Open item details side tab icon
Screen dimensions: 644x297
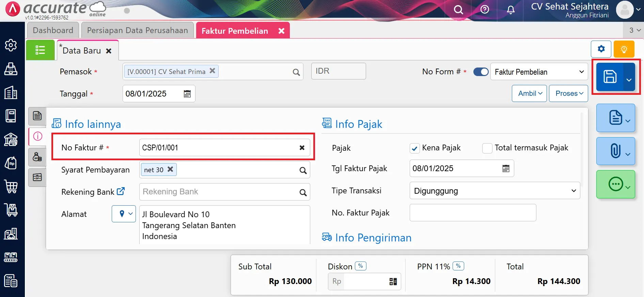coord(37,116)
